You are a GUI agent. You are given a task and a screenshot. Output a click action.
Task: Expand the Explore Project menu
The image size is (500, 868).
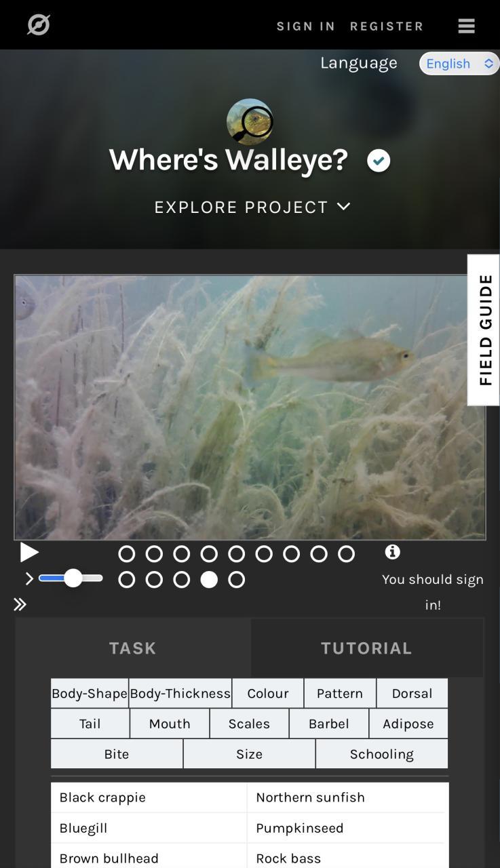click(x=252, y=207)
